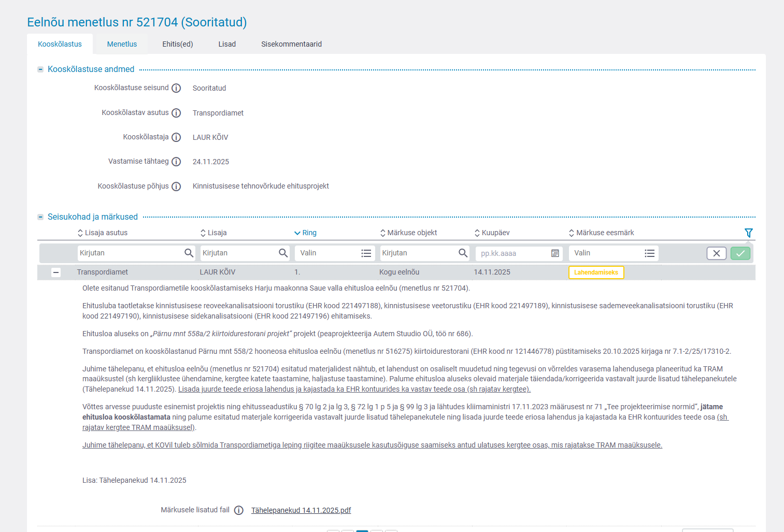The image size is (784, 532).
Task: Click the Märkuse objekt filter text field
Action: [418, 253]
